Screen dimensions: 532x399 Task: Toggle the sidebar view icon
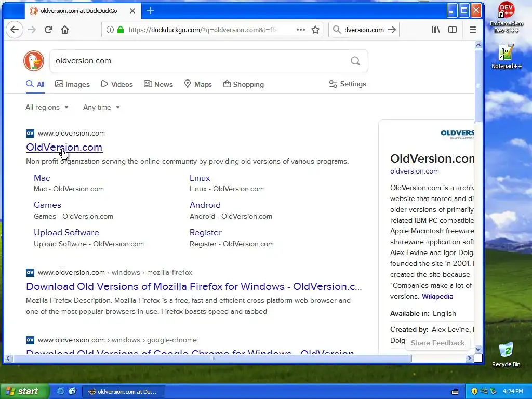click(453, 30)
